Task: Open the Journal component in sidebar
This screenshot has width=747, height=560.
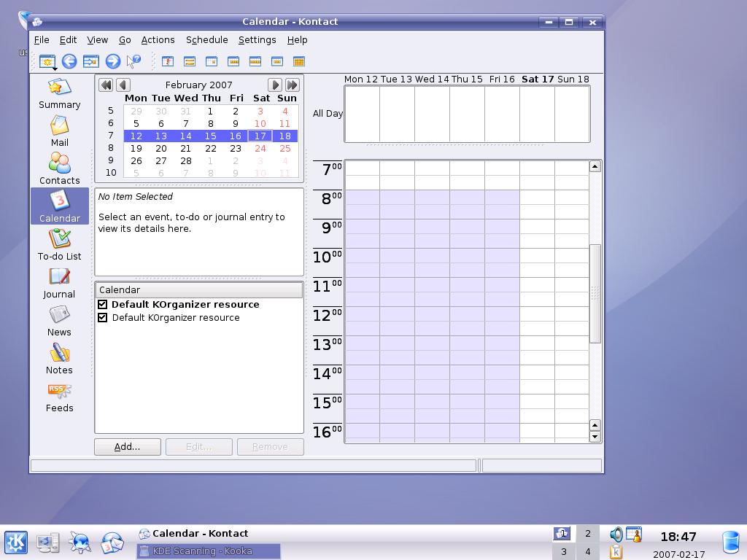Action: [x=60, y=282]
